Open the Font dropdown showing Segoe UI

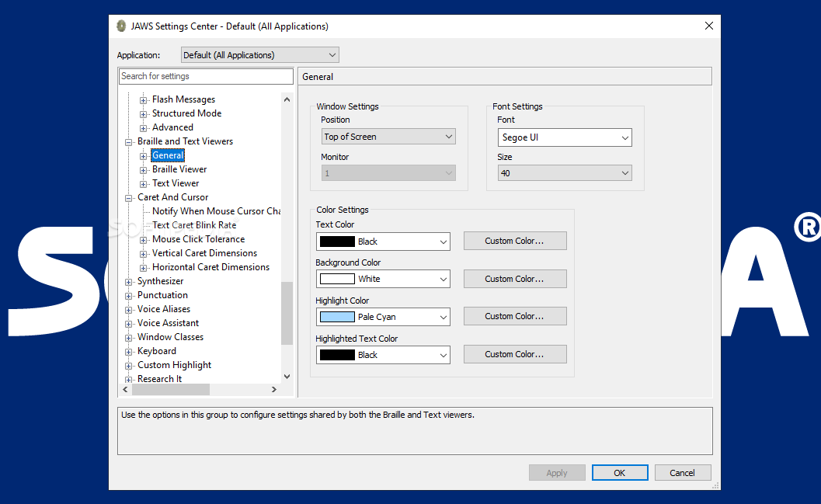pos(565,137)
